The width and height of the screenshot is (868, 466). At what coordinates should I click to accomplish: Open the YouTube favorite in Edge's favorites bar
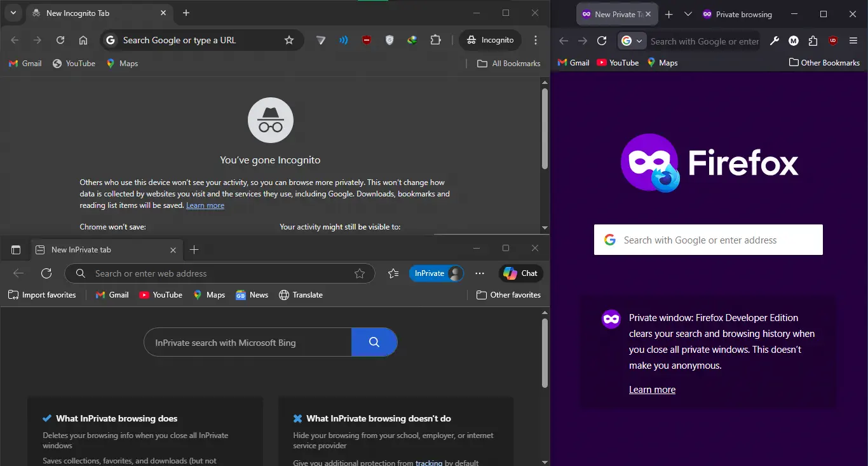click(x=160, y=294)
